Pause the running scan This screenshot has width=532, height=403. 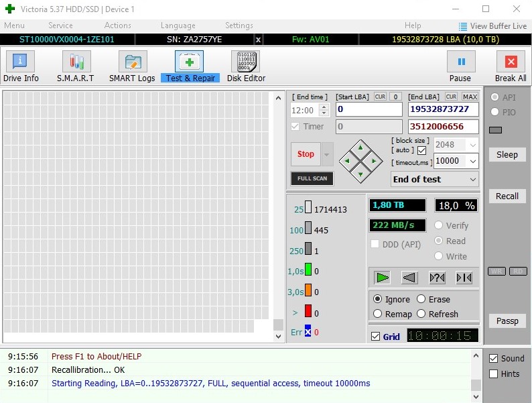click(x=460, y=66)
